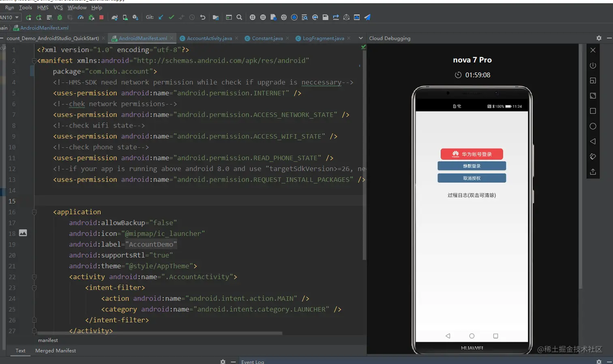Tap the 静默登录 button on the phone
The image size is (613, 364).
[x=472, y=166]
